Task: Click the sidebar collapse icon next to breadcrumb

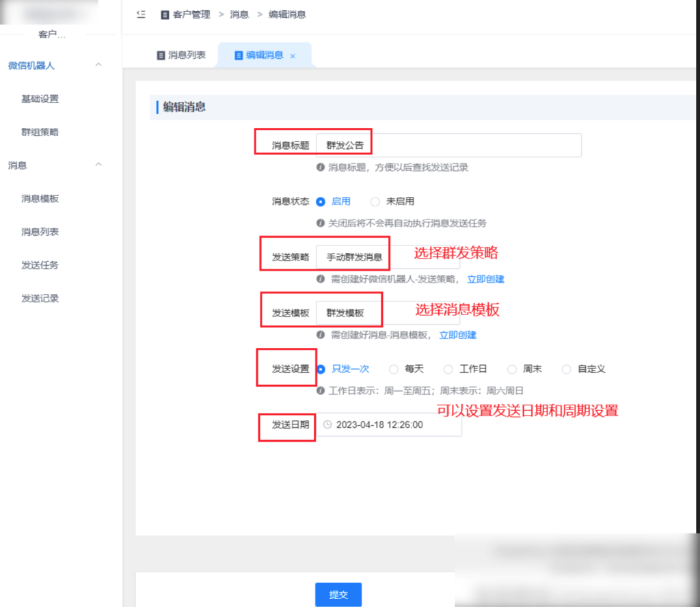Action: click(140, 14)
